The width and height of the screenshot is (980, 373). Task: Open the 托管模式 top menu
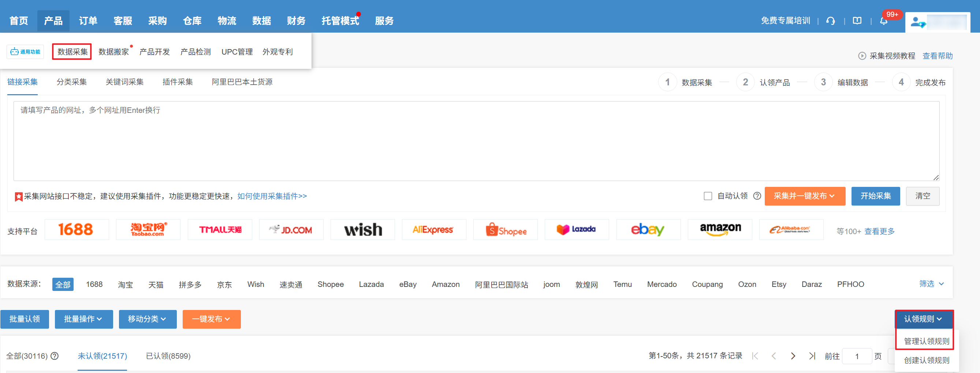(x=340, y=21)
